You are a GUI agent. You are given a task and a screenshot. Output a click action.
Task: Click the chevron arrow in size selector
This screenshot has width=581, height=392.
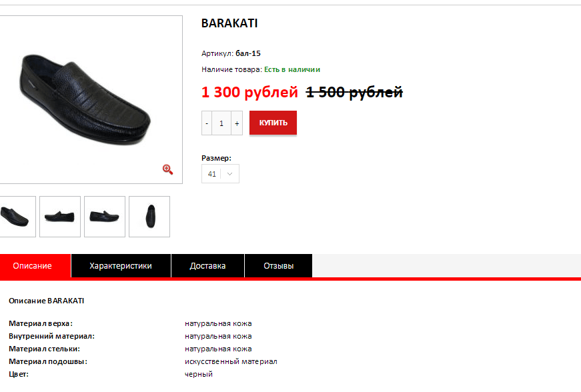pyautogui.click(x=229, y=174)
